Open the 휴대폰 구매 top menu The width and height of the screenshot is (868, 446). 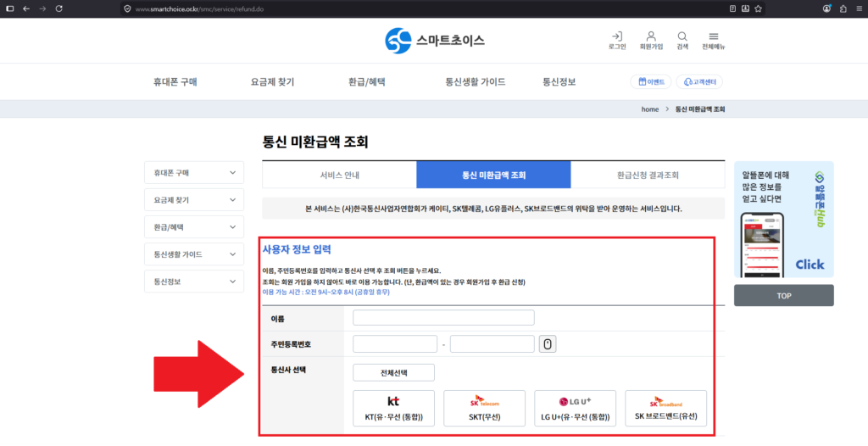[175, 82]
